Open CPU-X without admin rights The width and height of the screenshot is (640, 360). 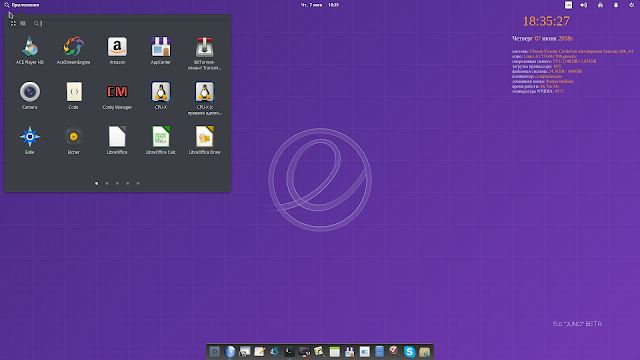(161, 96)
